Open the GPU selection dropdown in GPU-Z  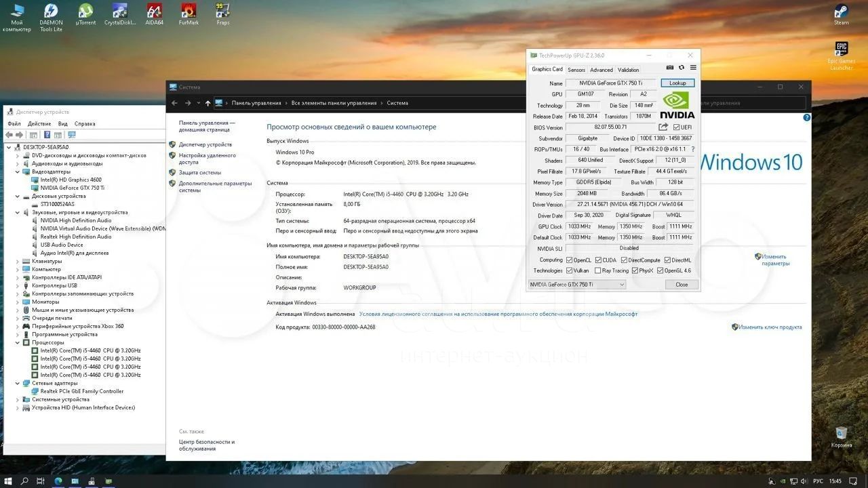pyautogui.click(x=577, y=285)
